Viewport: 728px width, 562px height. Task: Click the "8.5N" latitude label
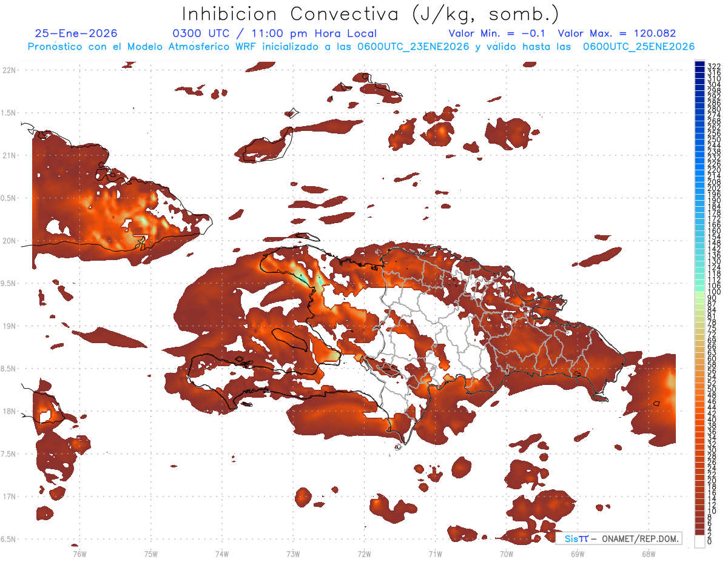click(9, 369)
